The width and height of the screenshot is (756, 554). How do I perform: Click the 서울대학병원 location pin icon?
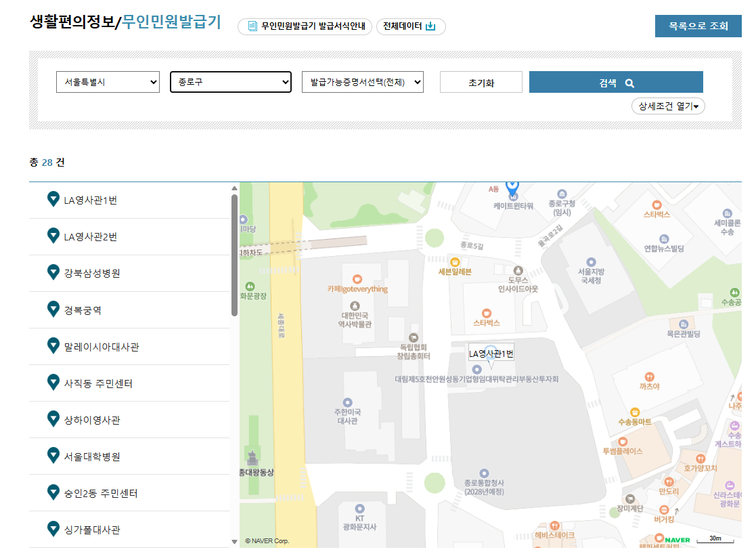(53, 455)
